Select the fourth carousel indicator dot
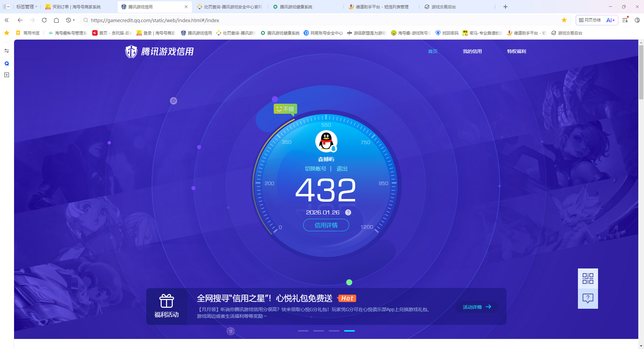The image size is (644, 349). coord(350,331)
